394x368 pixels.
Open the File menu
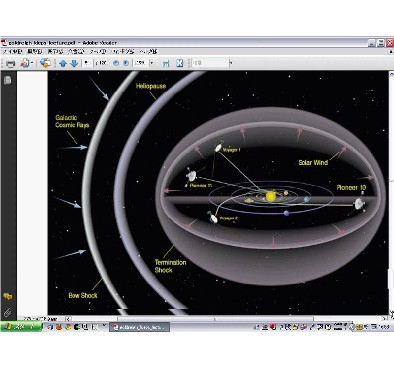tap(12, 52)
